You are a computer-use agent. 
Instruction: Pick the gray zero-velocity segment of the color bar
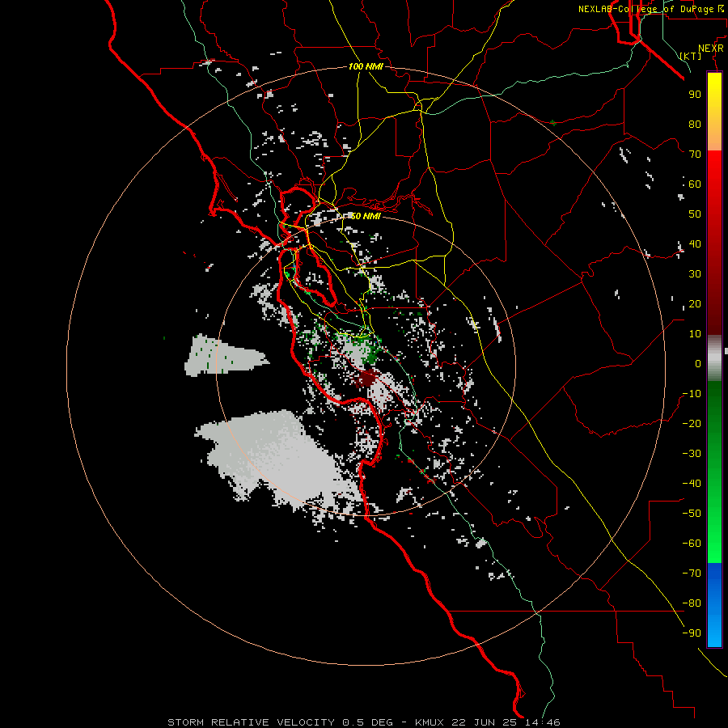click(x=714, y=358)
